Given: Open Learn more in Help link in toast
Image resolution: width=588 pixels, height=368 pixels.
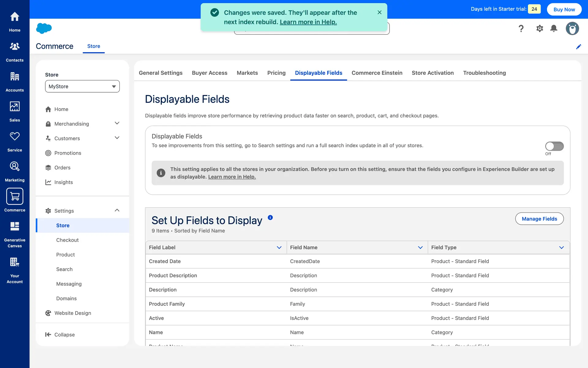Looking at the screenshot, I should 308,22.
